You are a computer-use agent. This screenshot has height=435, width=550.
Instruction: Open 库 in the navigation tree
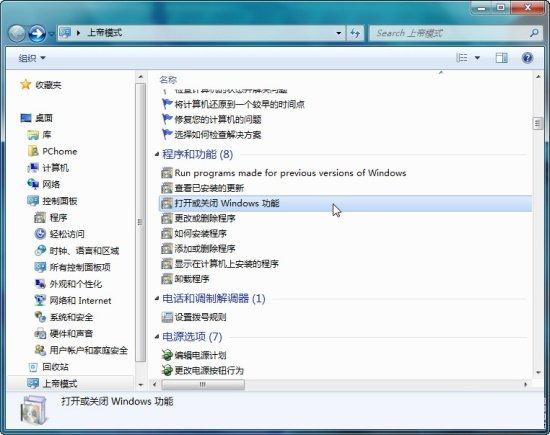[x=47, y=134]
